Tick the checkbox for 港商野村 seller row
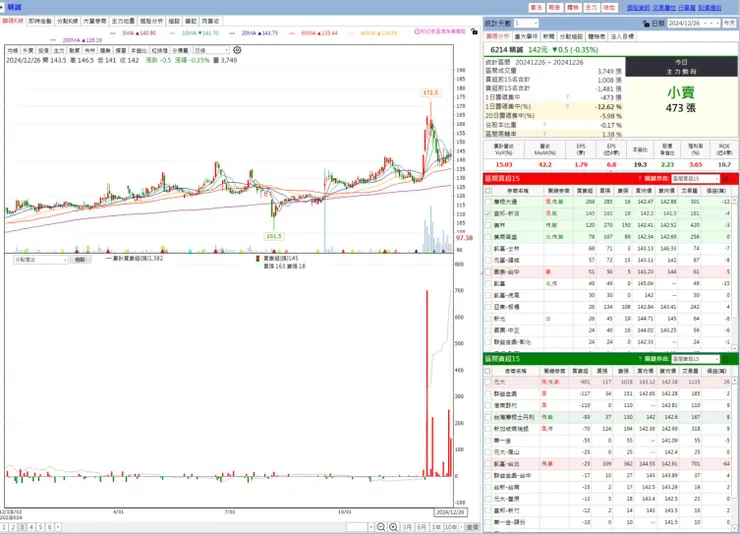740x534 pixels. (x=488, y=405)
